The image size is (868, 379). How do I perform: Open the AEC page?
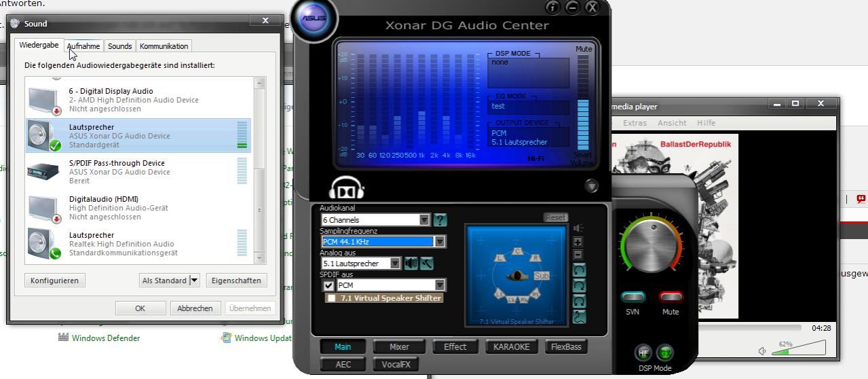[x=343, y=364]
